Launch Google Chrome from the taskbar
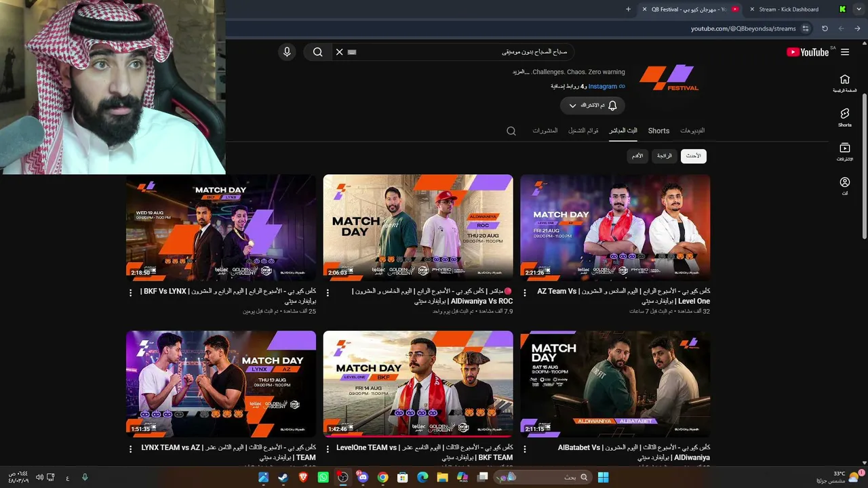Screen dimensions: 868x488 (382, 477)
